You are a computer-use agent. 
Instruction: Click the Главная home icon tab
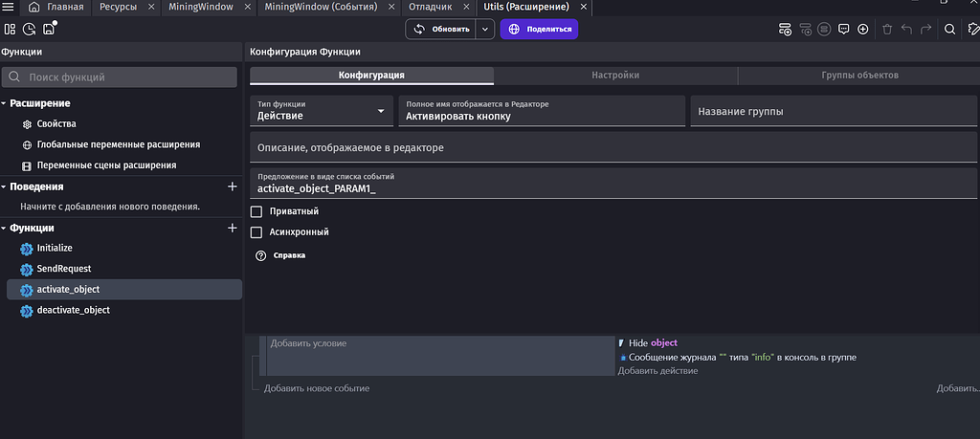[x=56, y=7]
